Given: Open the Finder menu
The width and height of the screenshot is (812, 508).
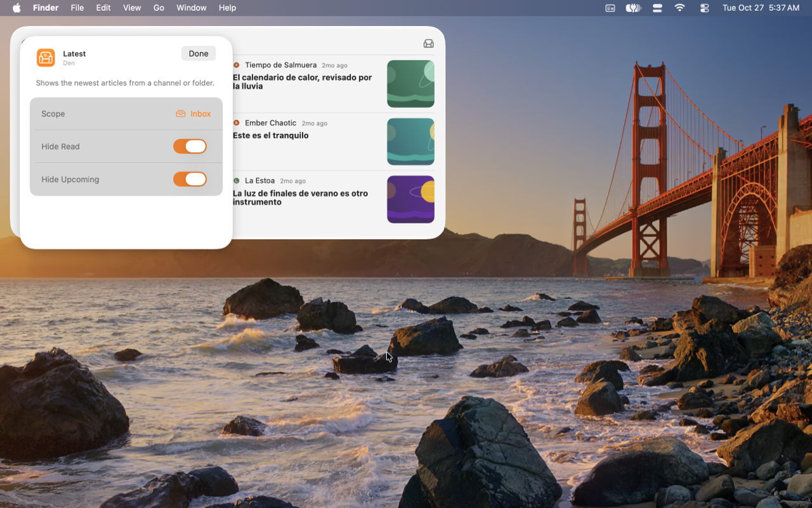Looking at the screenshot, I should coord(46,8).
